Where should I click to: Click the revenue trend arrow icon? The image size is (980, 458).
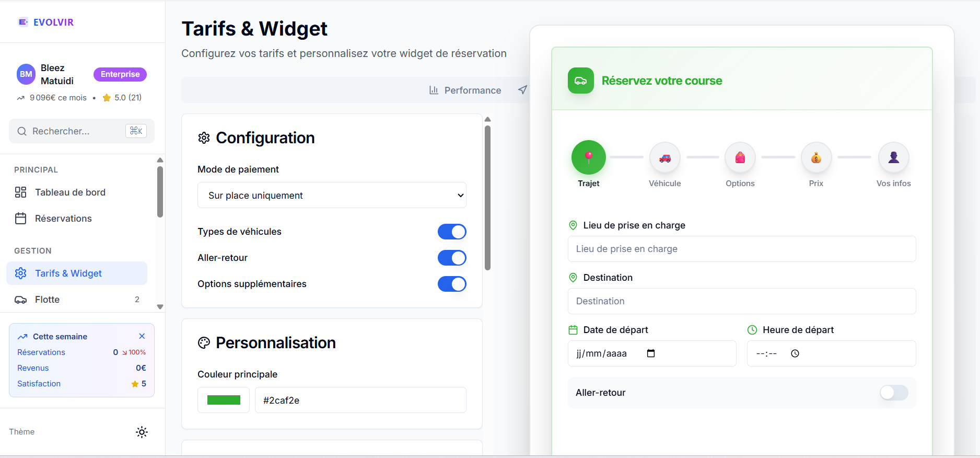[21, 98]
